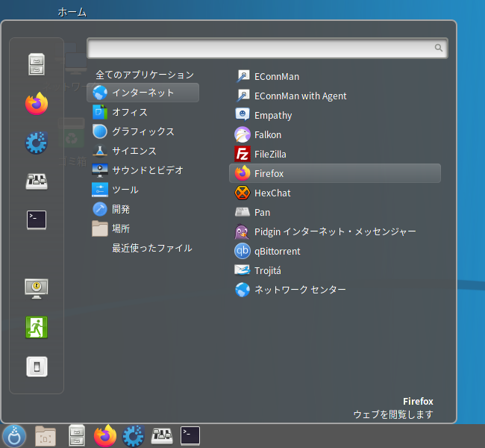The height and width of the screenshot is (448, 485).
Task: Launch Empathy chat client
Action: pyautogui.click(x=335, y=115)
